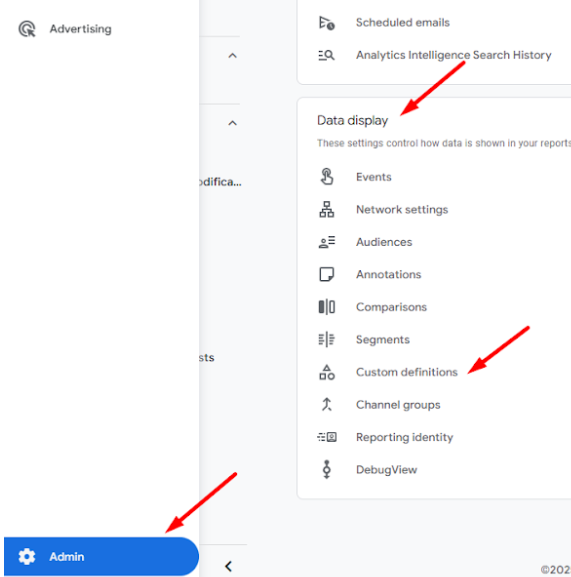Click the DebugView icon
This screenshot has height=577, width=571.
tap(327, 469)
